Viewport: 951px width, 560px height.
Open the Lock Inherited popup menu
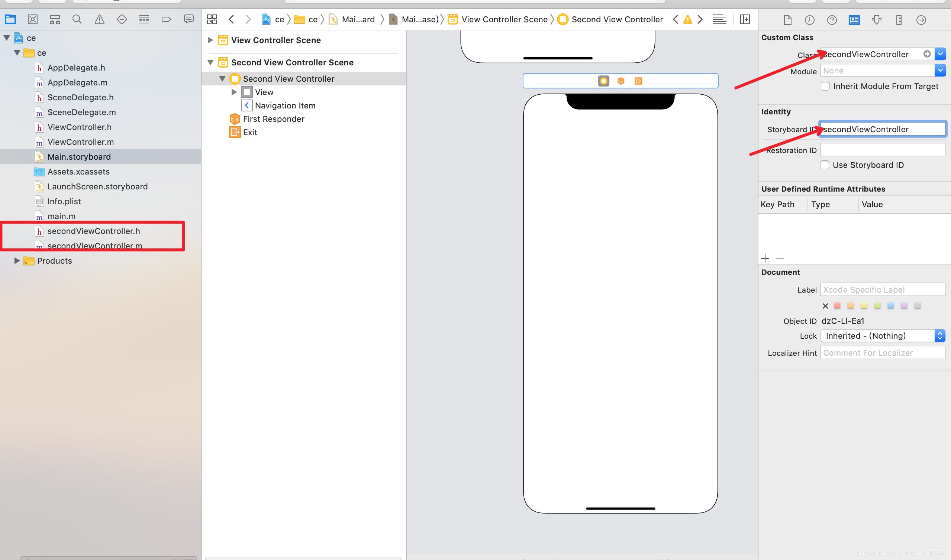pyautogui.click(x=882, y=336)
